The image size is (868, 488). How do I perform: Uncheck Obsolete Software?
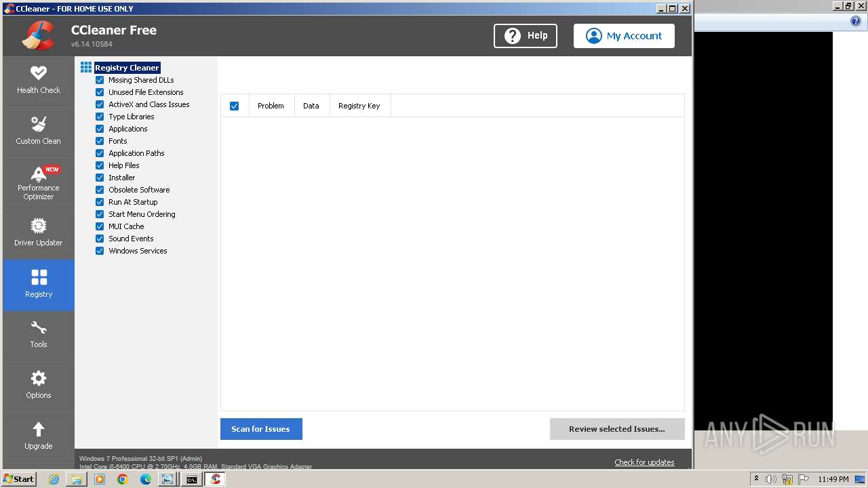coord(100,190)
